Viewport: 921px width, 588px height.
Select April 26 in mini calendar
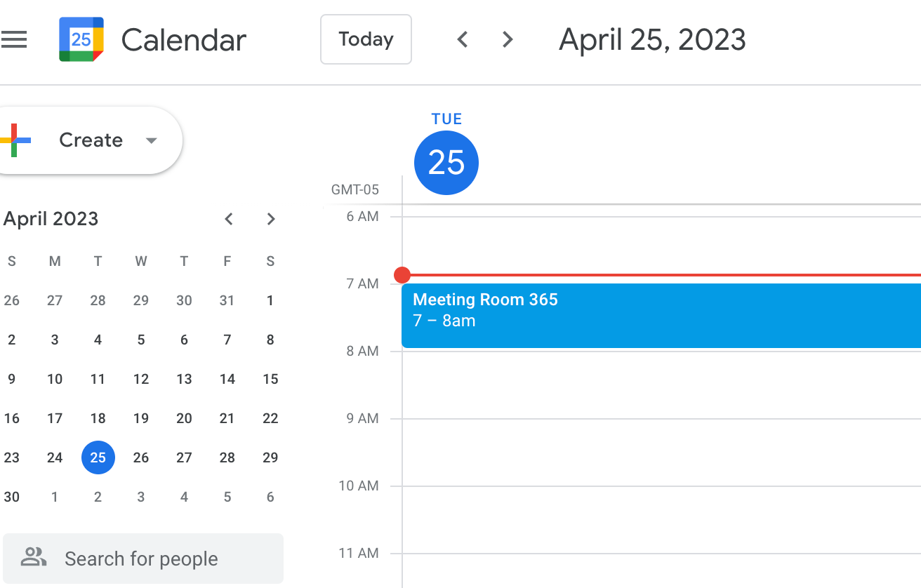141,457
